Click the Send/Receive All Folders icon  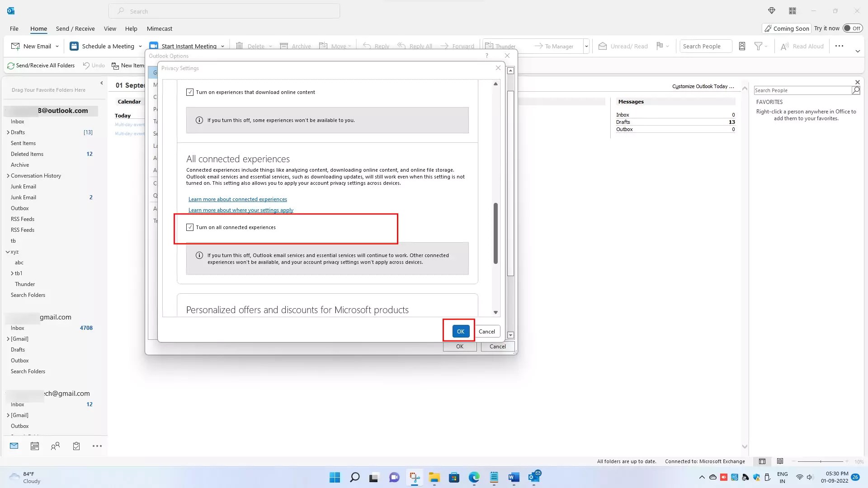(x=10, y=66)
